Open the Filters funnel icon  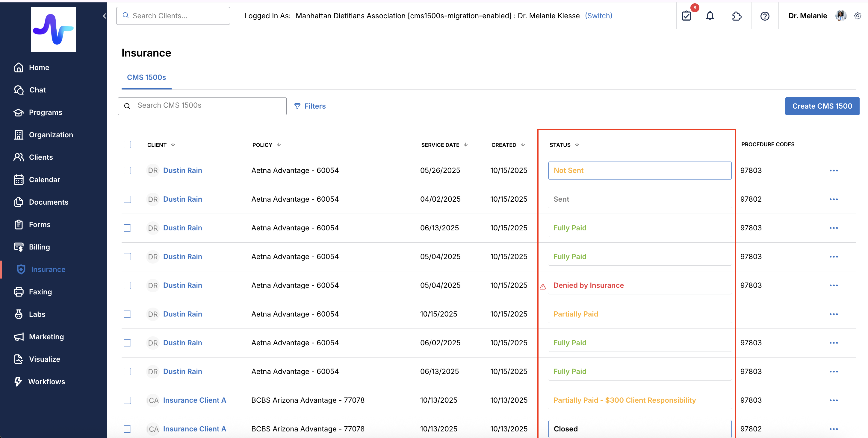[x=297, y=106]
